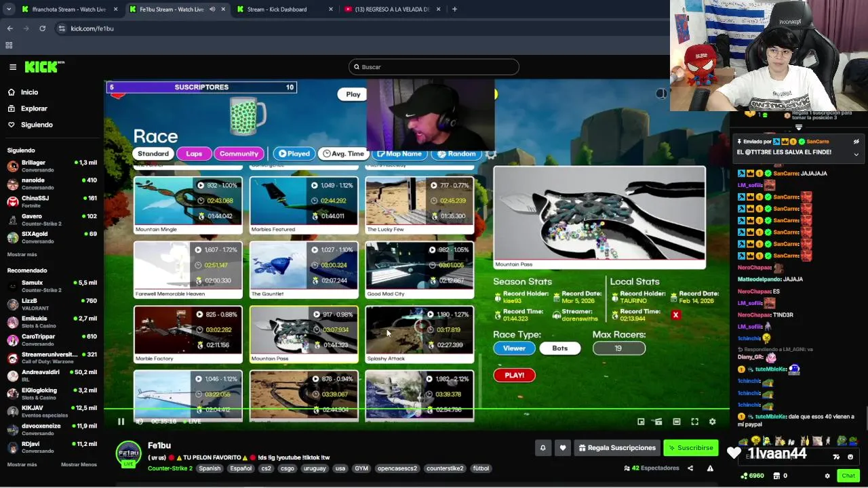The image size is (868, 488).
Task: Open the Counter-Strike 2 category link
Action: [170, 468]
